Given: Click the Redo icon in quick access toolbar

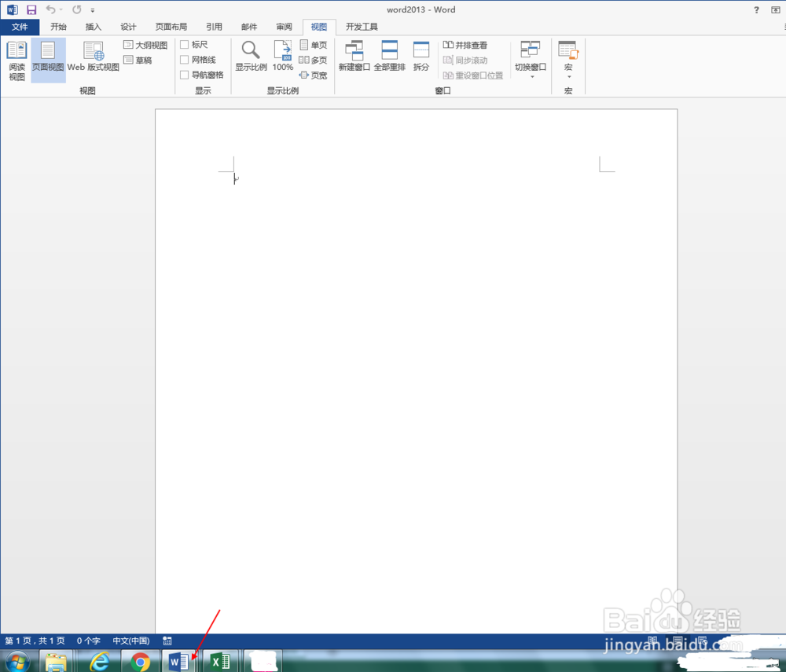Looking at the screenshot, I should (77, 9).
